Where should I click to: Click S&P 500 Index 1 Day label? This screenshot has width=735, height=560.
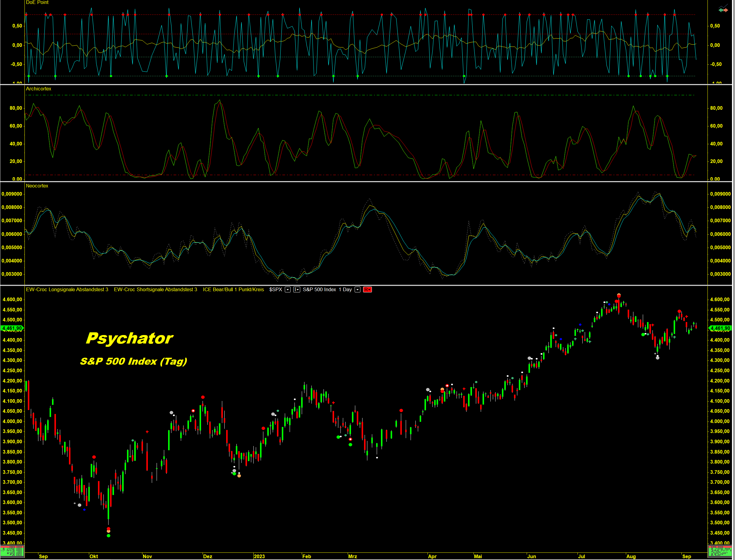[327, 290]
